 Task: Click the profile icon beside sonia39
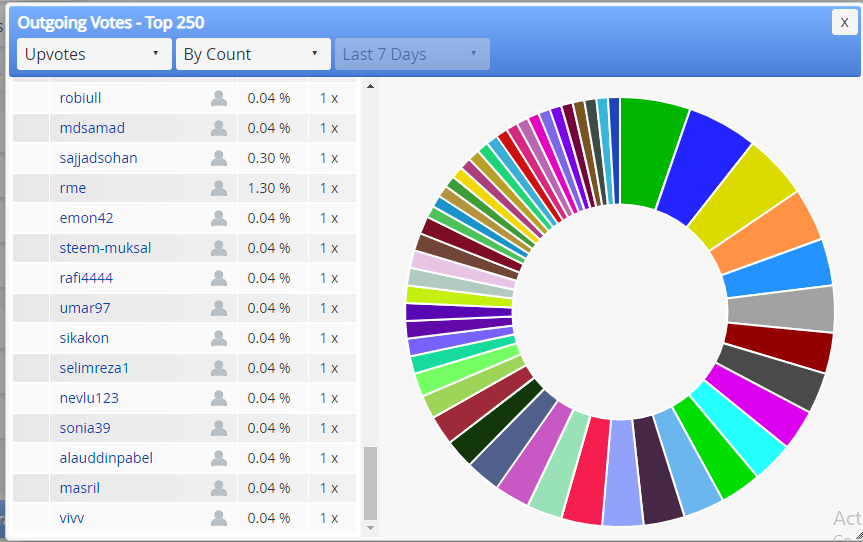tap(219, 428)
